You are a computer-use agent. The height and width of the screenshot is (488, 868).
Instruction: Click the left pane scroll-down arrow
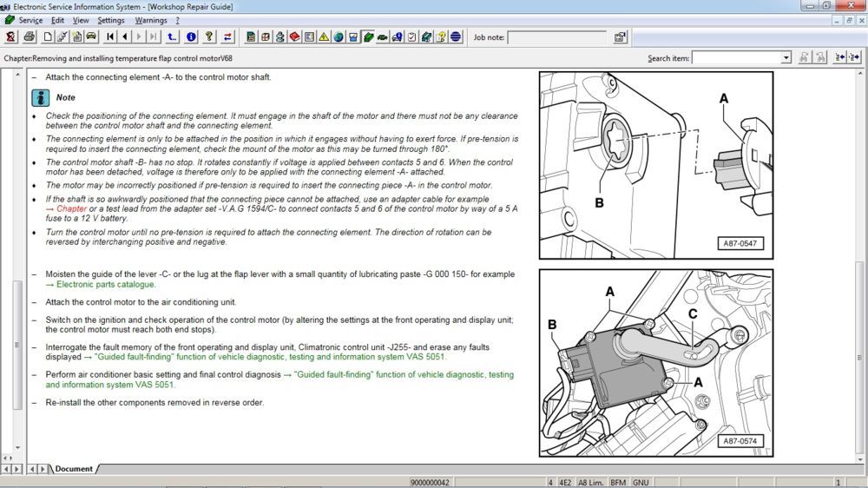pyautogui.click(x=17, y=447)
